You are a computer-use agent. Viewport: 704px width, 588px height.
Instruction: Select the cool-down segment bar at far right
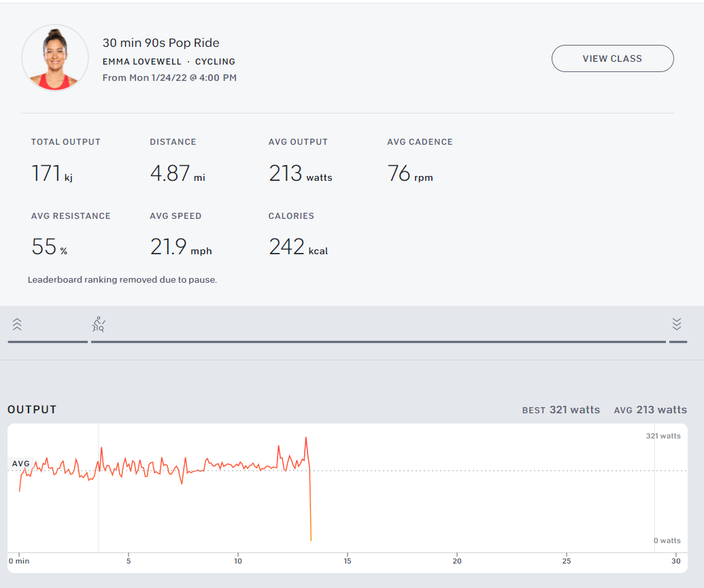click(677, 341)
